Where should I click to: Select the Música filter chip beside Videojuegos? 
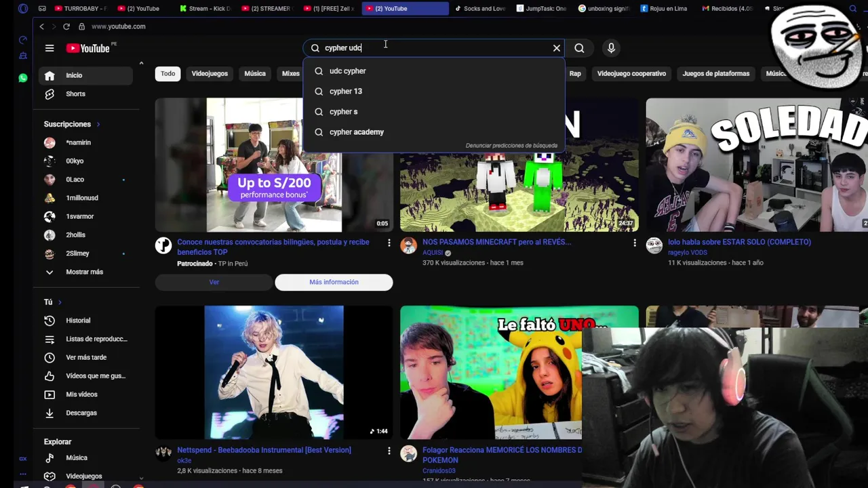coord(255,73)
